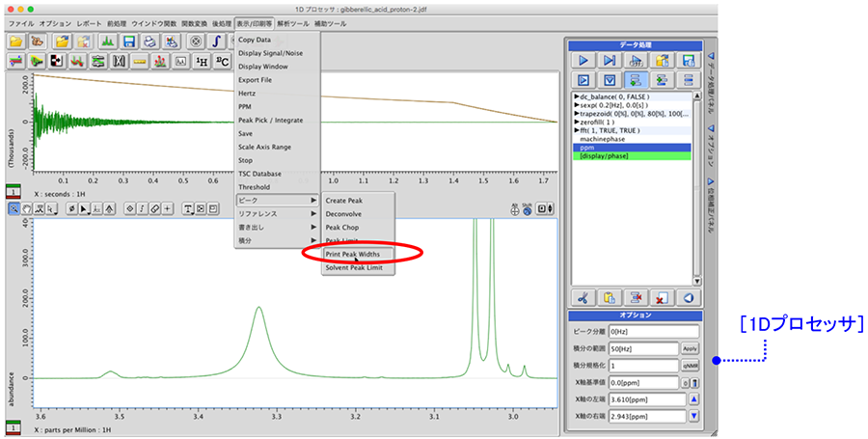Click the red X delete icon below list
This screenshot has height=439, width=868.
[661, 298]
